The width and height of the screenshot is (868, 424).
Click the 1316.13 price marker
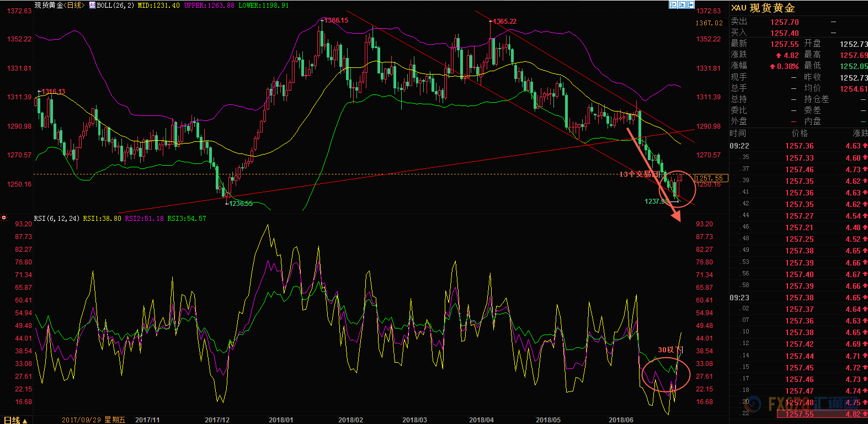click(x=53, y=92)
